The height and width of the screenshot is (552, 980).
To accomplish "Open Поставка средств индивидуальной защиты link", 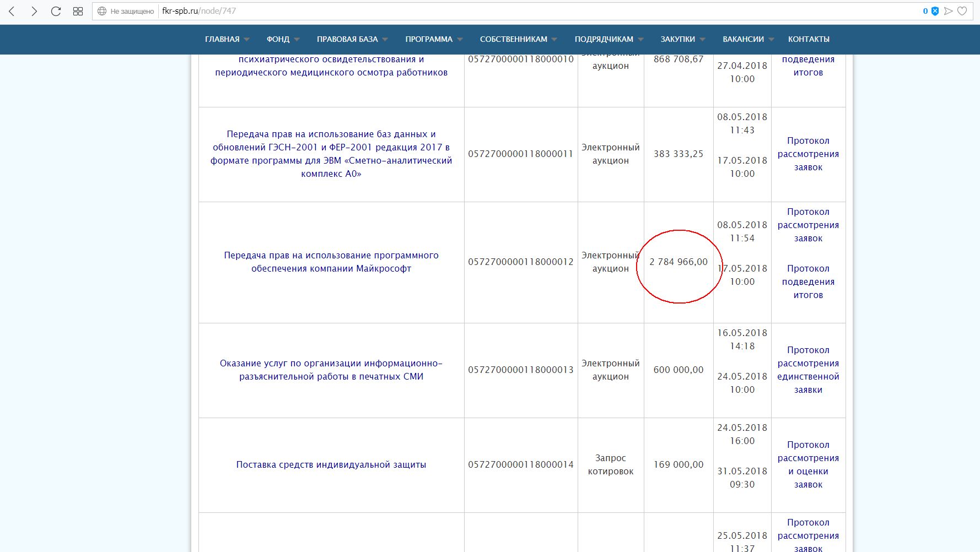I will (x=331, y=464).
